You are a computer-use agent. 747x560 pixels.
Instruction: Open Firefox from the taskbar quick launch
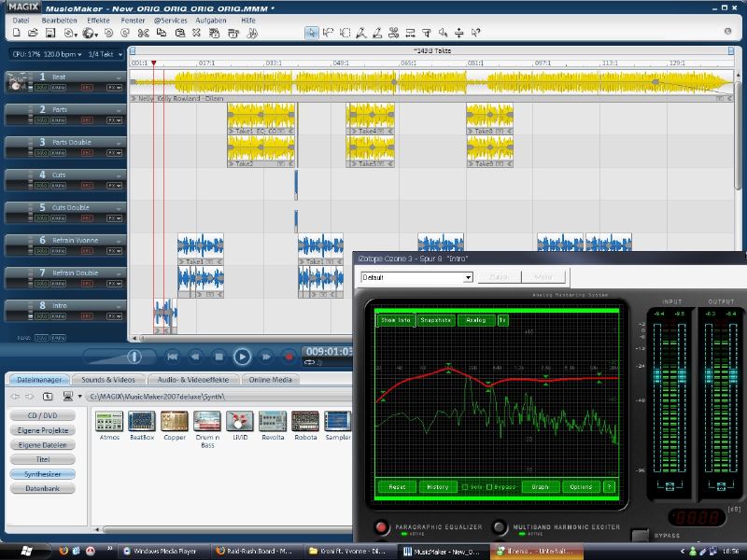point(63,551)
